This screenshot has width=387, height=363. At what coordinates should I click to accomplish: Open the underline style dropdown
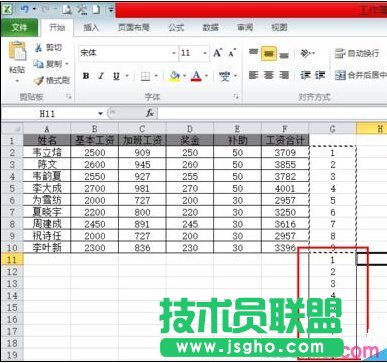pos(127,76)
